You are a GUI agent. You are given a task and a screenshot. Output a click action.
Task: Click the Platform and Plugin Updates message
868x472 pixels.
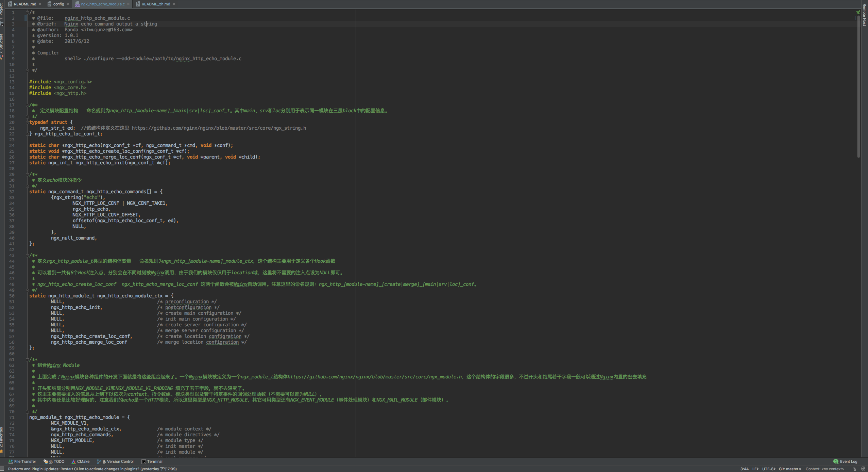tap(92, 469)
